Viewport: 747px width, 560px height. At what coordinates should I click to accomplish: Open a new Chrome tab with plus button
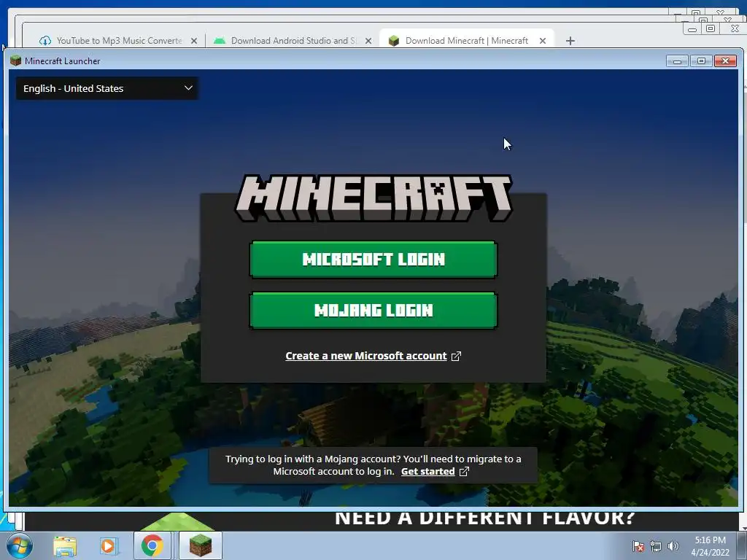pyautogui.click(x=570, y=41)
